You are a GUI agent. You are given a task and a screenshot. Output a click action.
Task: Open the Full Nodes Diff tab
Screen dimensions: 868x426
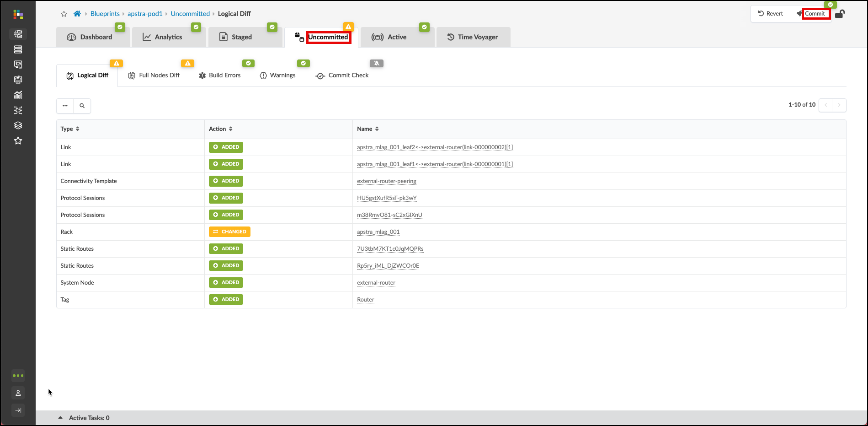coord(154,75)
